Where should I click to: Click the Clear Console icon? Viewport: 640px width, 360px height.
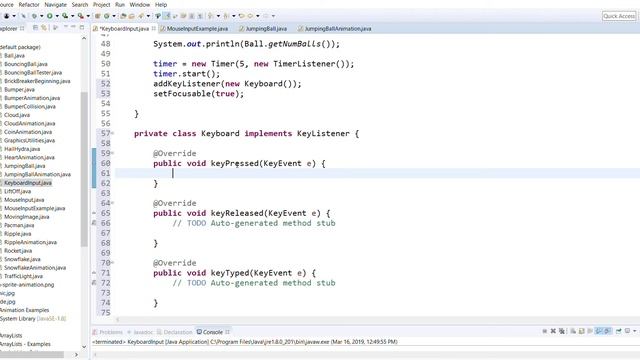[x=573, y=331]
